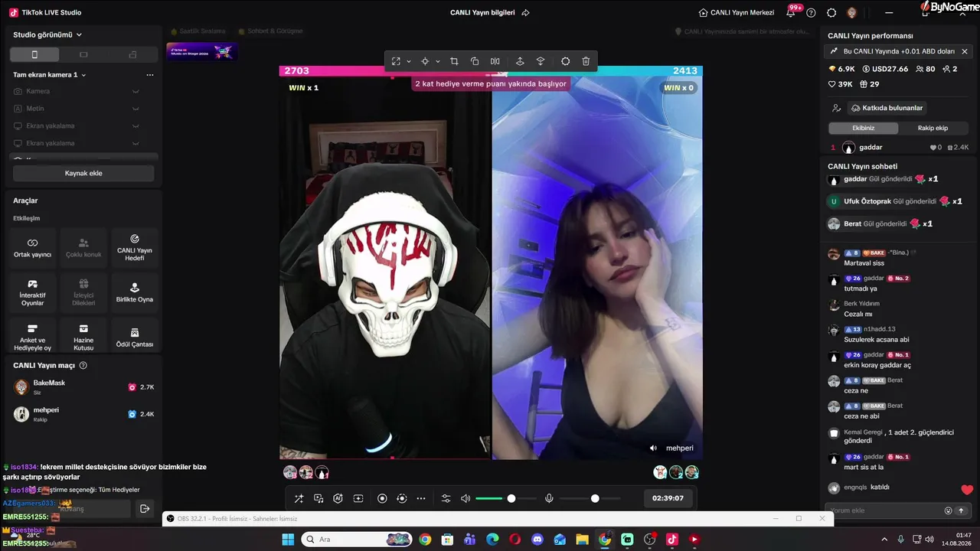The width and height of the screenshot is (980, 551).
Task: Click the record button in the bottom bar
Action: click(x=382, y=499)
